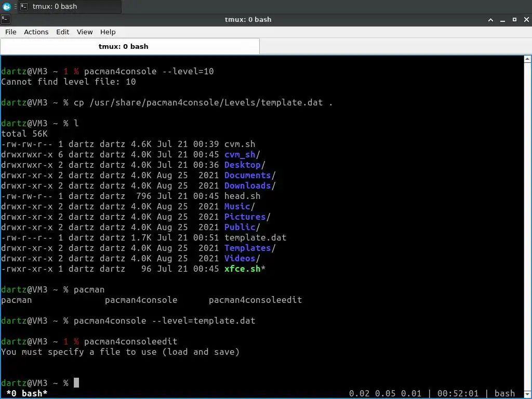This screenshot has width=532, height=399.
Task: Click the head.sh file name
Action: 242,196
